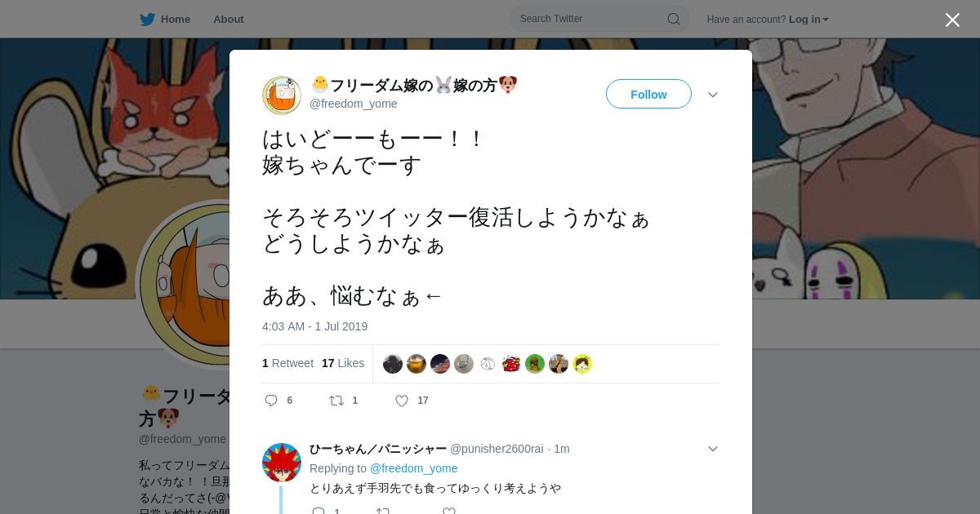Click the retweet icon under the tweet
Viewport: 980px width, 514px height.
coord(336,401)
